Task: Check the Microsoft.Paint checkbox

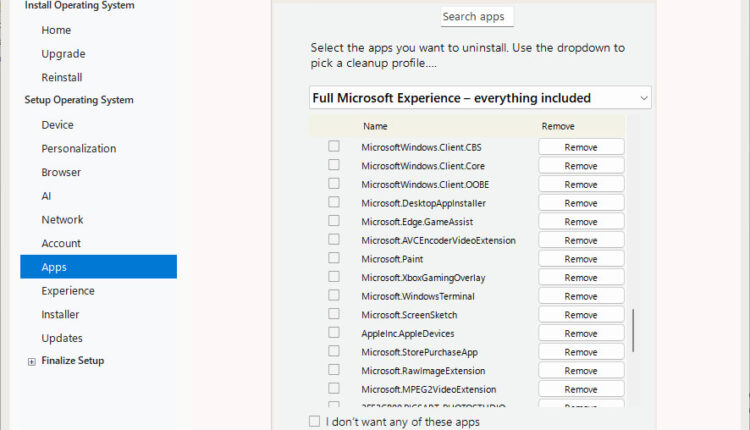Action: pyautogui.click(x=334, y=259)
